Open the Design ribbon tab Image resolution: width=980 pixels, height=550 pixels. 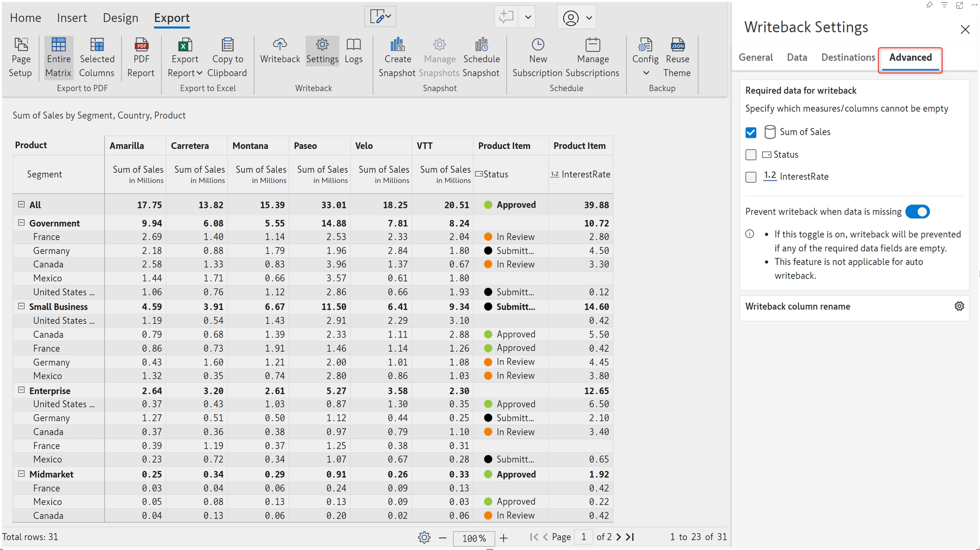point(120,18)
